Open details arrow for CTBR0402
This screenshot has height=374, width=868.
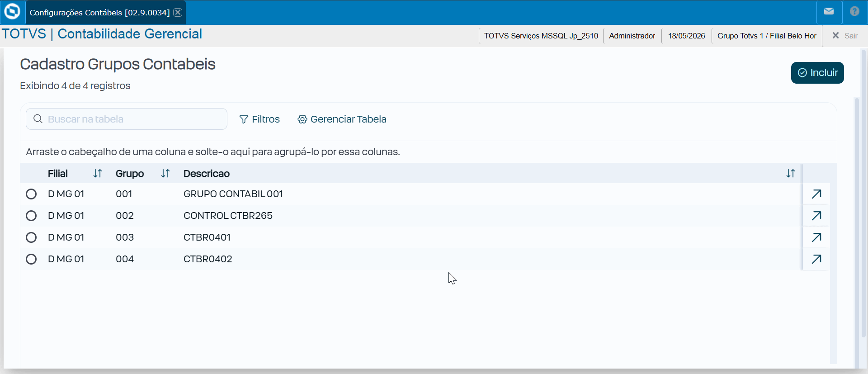[x=816, y=259]
